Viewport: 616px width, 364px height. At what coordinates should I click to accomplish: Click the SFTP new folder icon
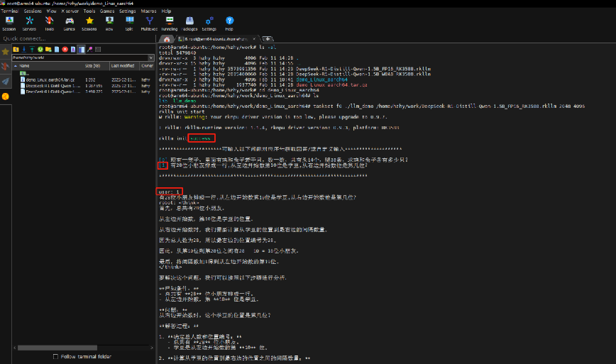48,49
